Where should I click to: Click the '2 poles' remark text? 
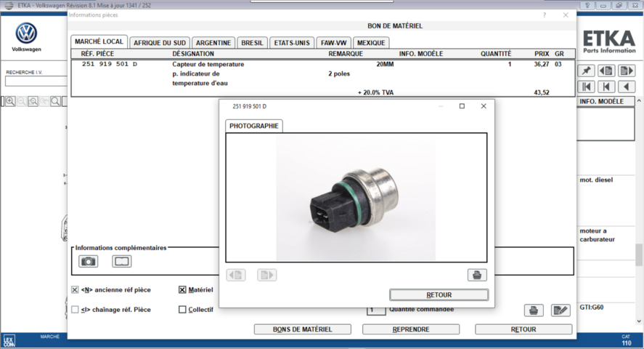click(339, 73)
